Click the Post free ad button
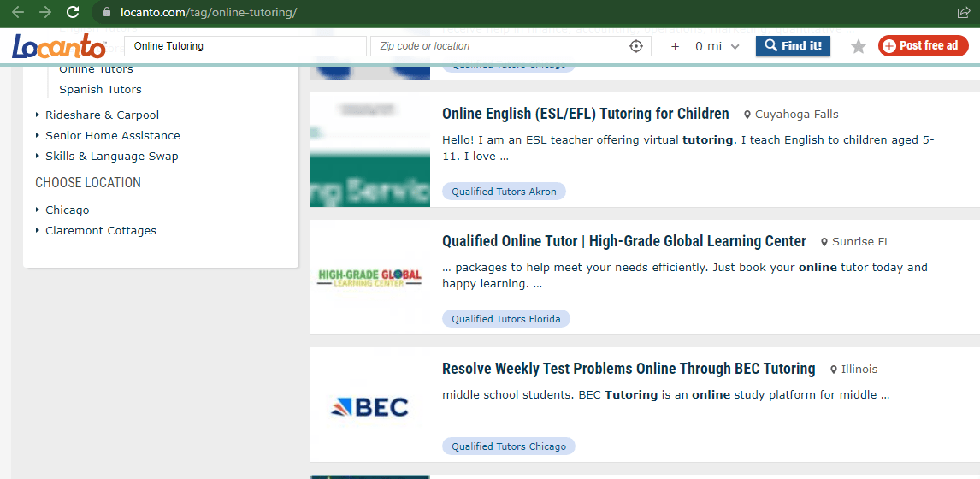Image resolution: width=980 pixels, height=479 pixels. coord(923,45)
